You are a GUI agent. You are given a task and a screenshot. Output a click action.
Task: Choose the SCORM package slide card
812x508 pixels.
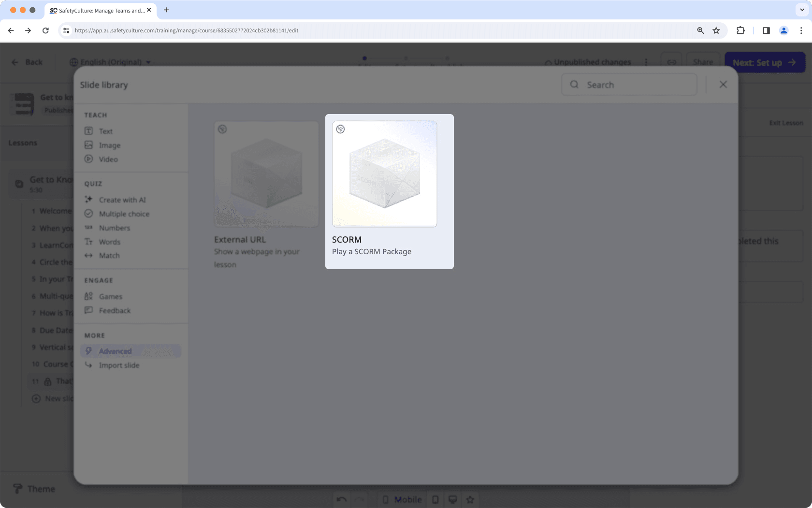[389, 191]
